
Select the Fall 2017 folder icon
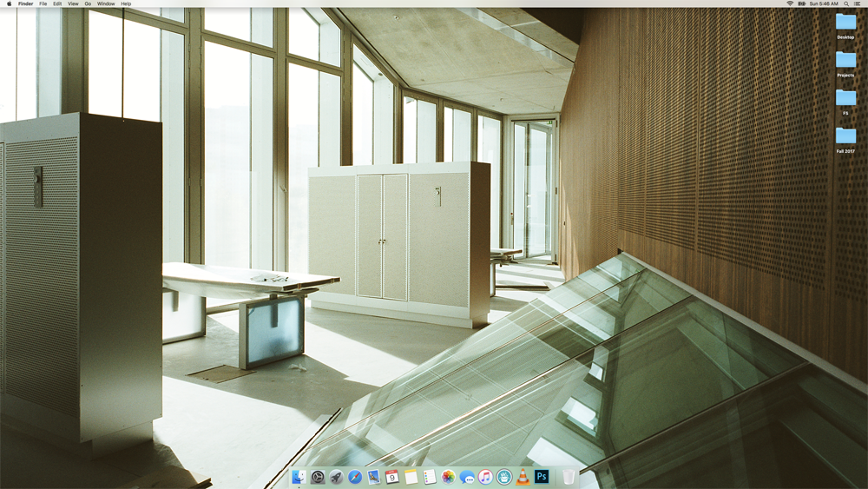(845, 135)
